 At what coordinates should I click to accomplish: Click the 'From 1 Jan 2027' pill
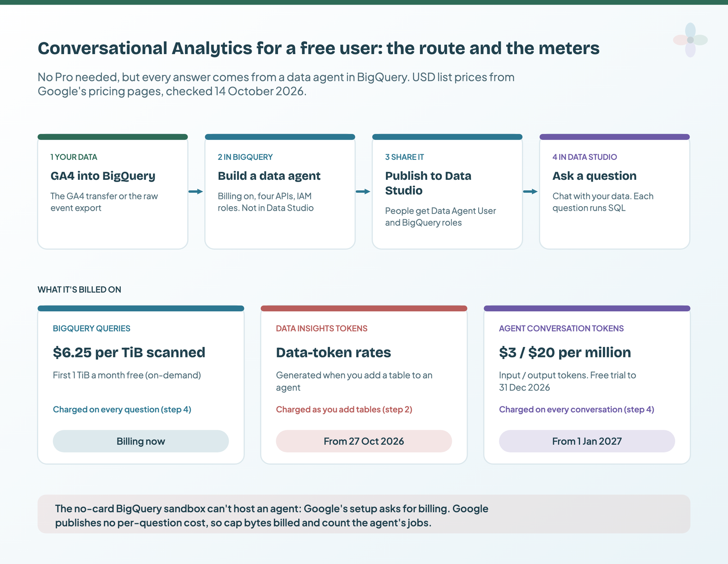click(587, 441)
